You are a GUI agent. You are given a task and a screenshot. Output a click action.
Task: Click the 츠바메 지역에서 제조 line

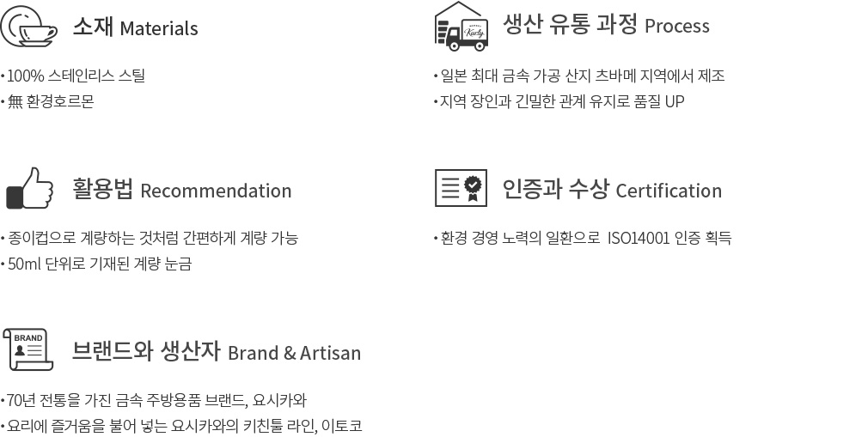point(579,76)
